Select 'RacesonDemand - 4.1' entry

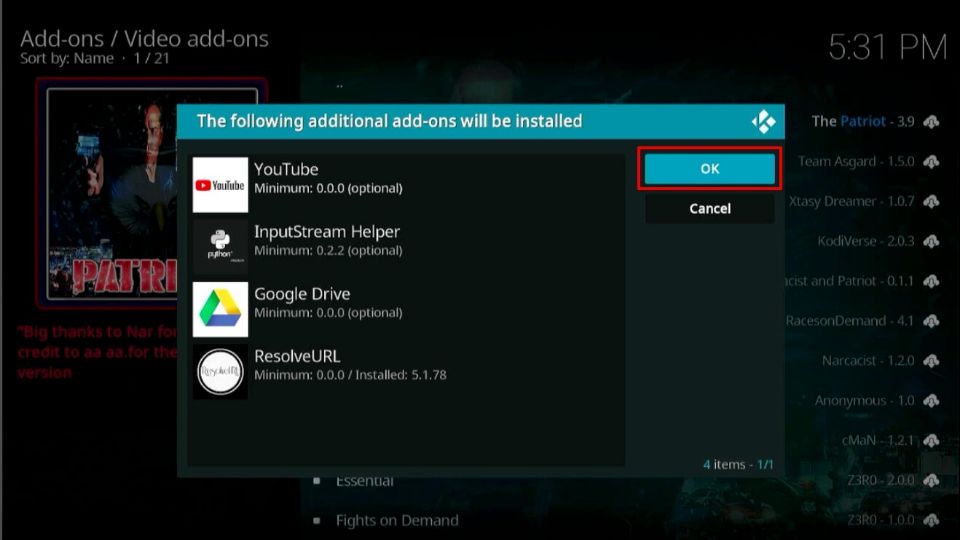(x=850, y=321)
